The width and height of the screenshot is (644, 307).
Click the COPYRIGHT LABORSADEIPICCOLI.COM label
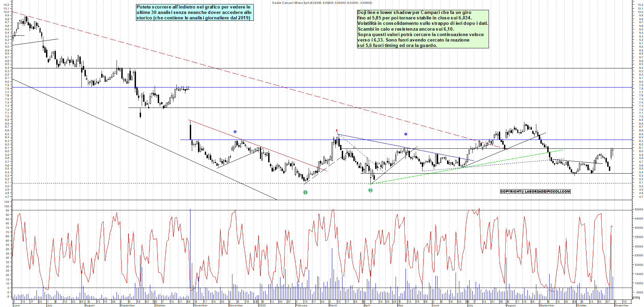(535, 191)
